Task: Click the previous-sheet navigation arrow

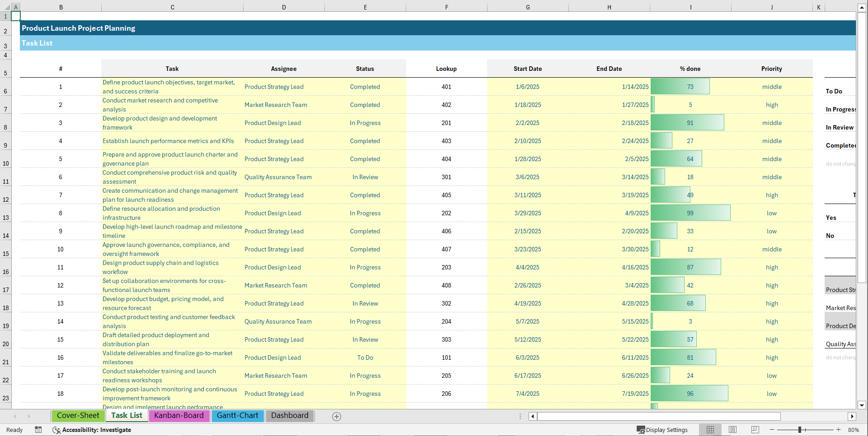Action: pos(15,416)
